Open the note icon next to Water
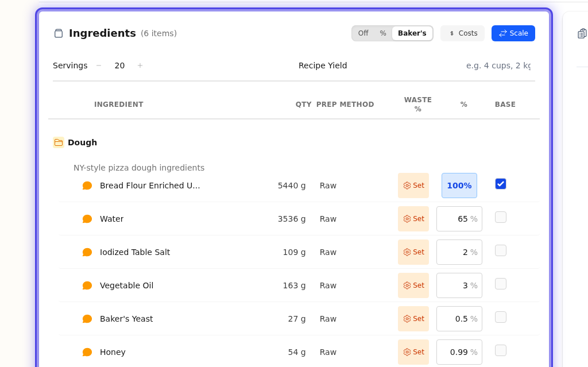588x367 pixels. tap(87, 219)
